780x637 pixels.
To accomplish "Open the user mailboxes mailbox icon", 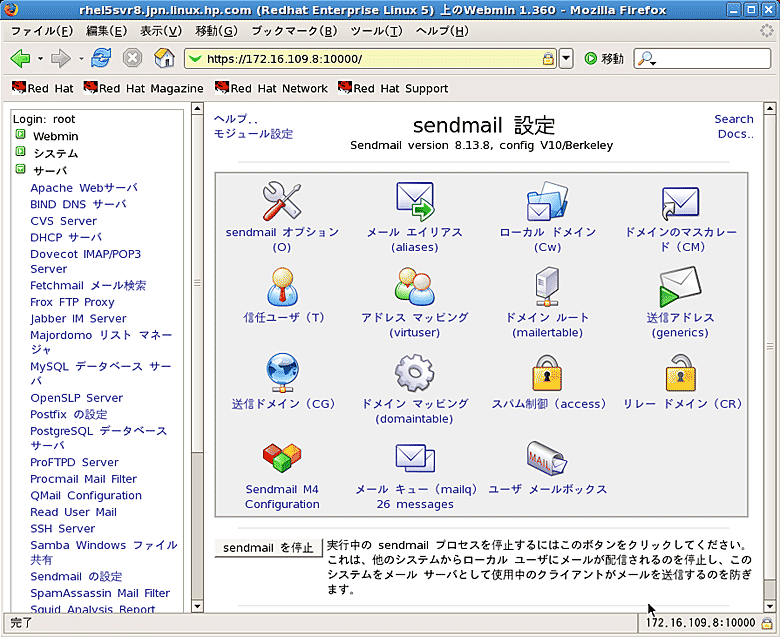I will click(x=547, y=458).
